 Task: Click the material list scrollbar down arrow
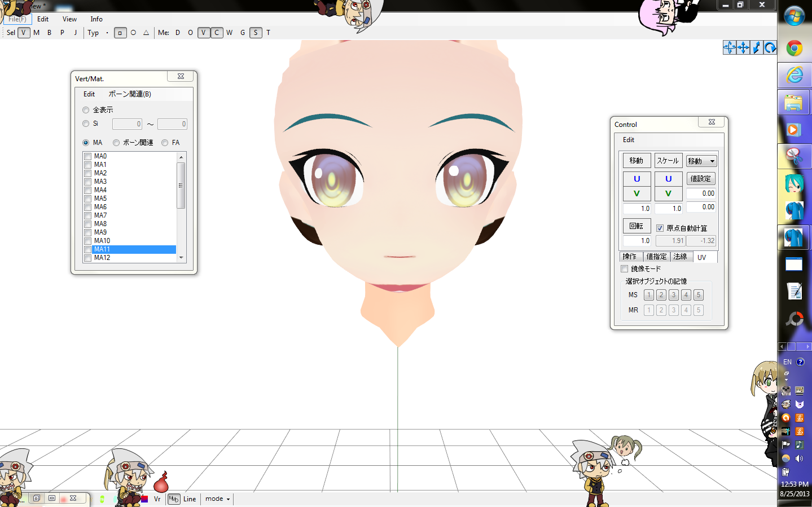click(x=181, y=258)
